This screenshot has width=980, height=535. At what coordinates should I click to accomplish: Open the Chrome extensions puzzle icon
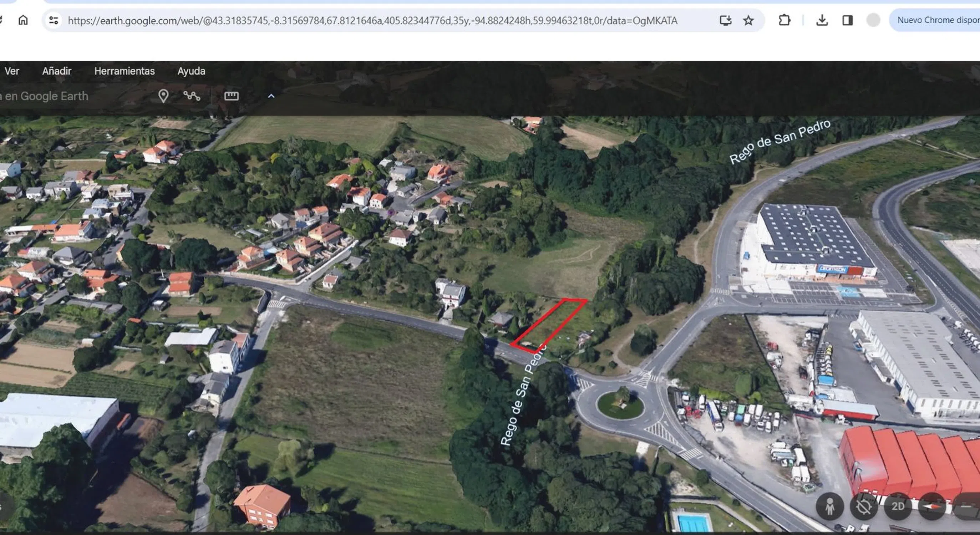tap(784, 20)
